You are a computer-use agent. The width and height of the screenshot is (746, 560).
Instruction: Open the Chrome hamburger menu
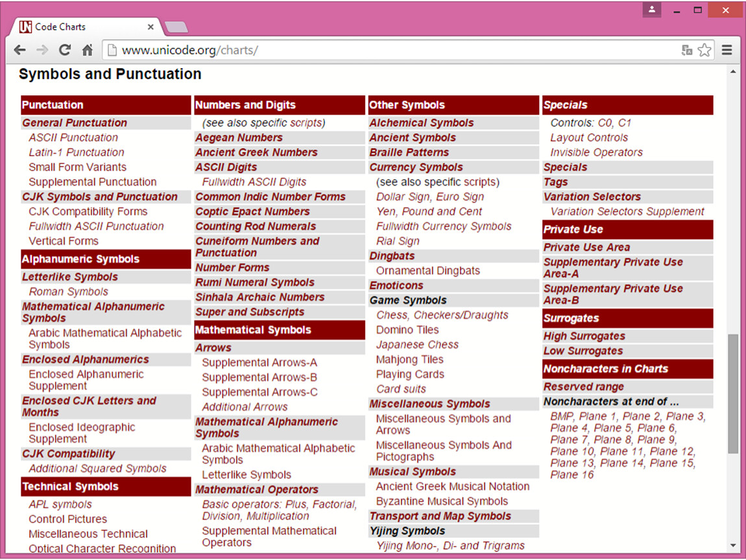click(727, 50)
